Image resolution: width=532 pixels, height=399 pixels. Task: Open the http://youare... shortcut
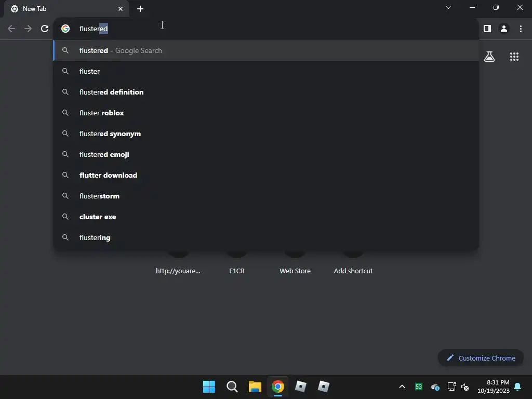(178, 271)
